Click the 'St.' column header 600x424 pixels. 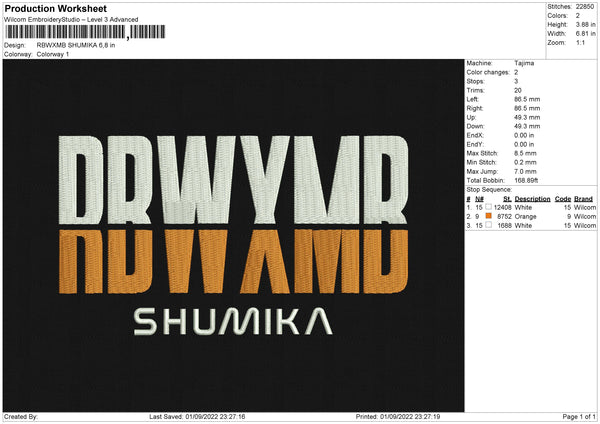[507, 199]
